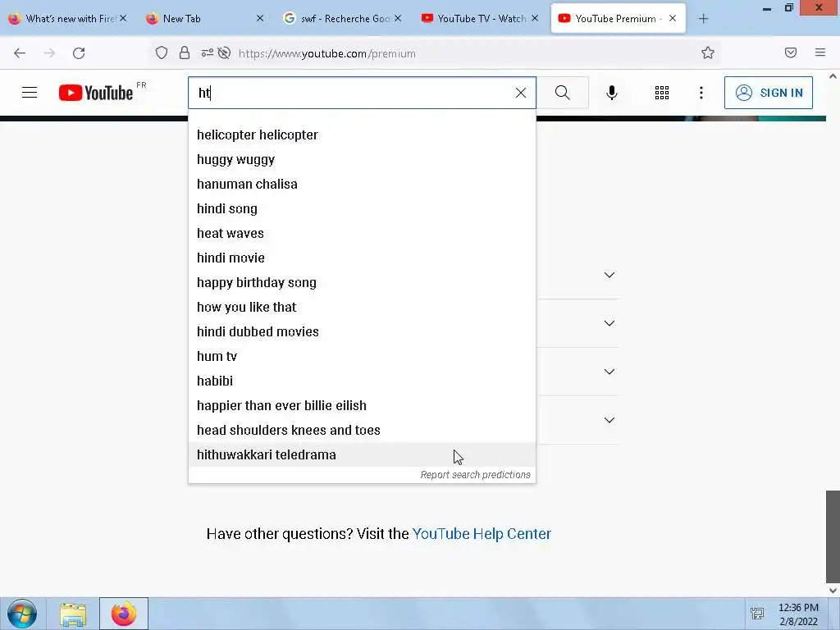The width and height of the screenshot is (840, 630).
Task: Open File Explorer from the taskbar
Action: [x=73, y=614]
